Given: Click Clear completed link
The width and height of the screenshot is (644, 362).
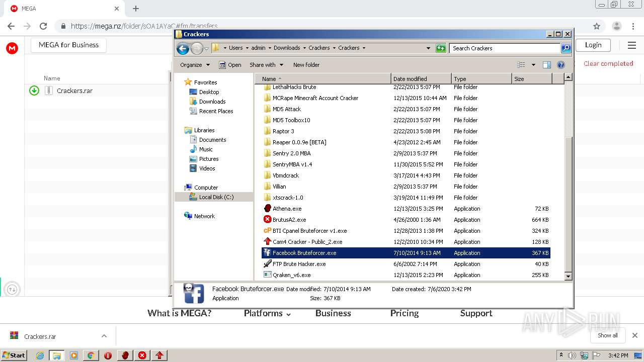Looking at the screenshot, I should coord(608,63).
